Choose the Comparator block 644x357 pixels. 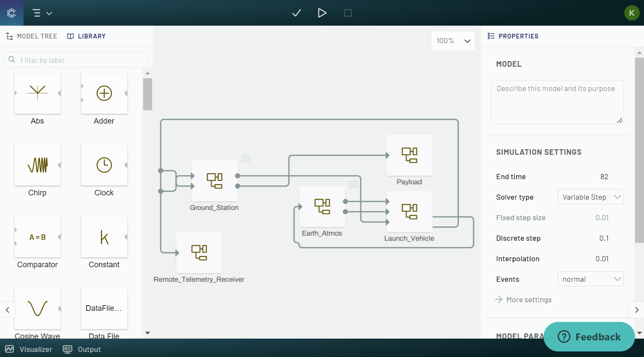pyautogui.click(x=37, y=237)
